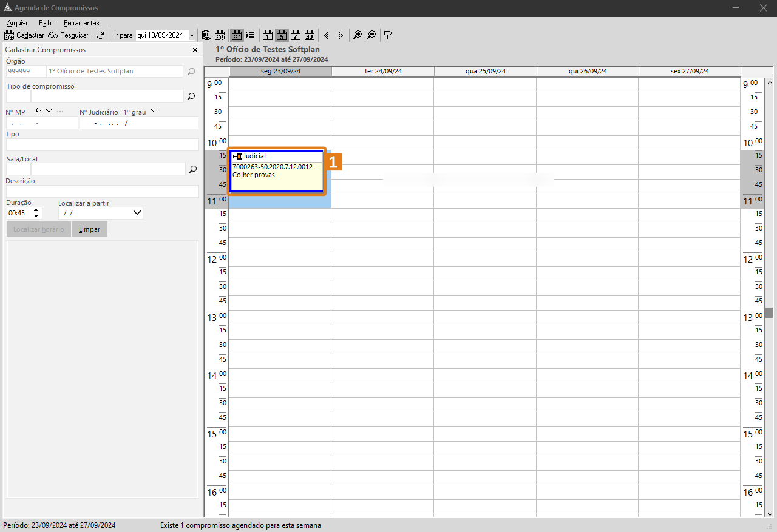777x532 pixels.
Task: Click the zoom out magnifier icon
Action: click(371, 35)
